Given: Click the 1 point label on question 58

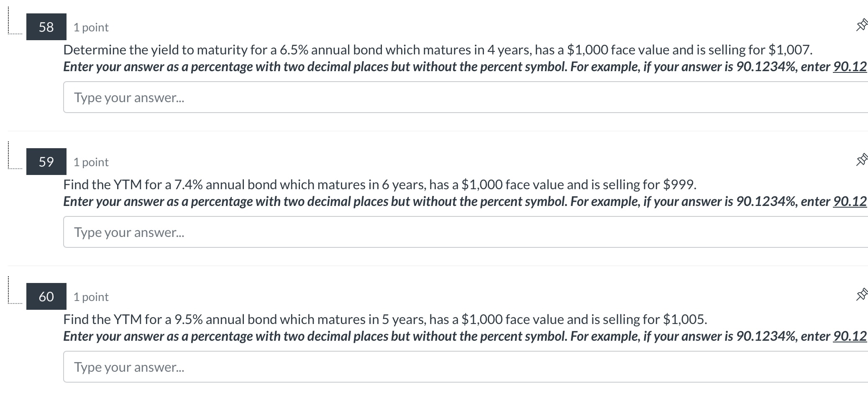Looking at the screenshot, I should tap(90, 27).
